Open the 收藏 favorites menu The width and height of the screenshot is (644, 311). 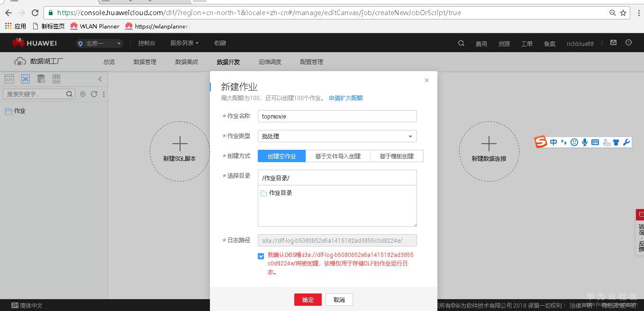click(x=220, y=43)
